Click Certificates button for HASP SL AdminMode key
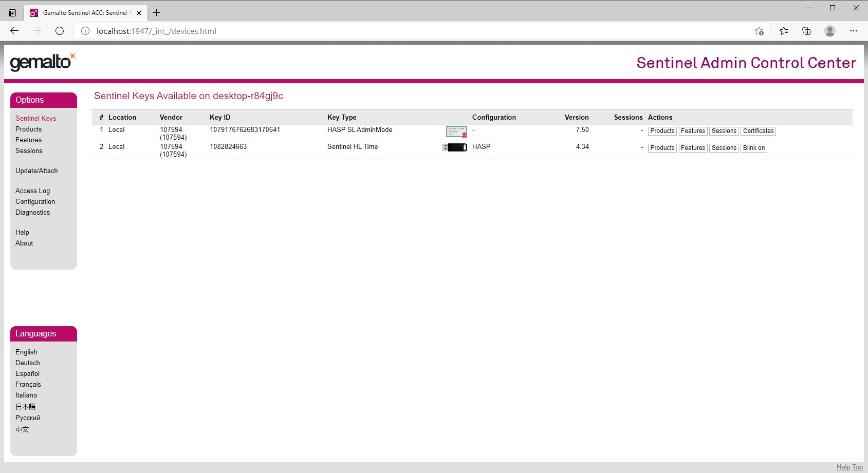868x473 pixels. pyautogui.click(x=759, y=131)
